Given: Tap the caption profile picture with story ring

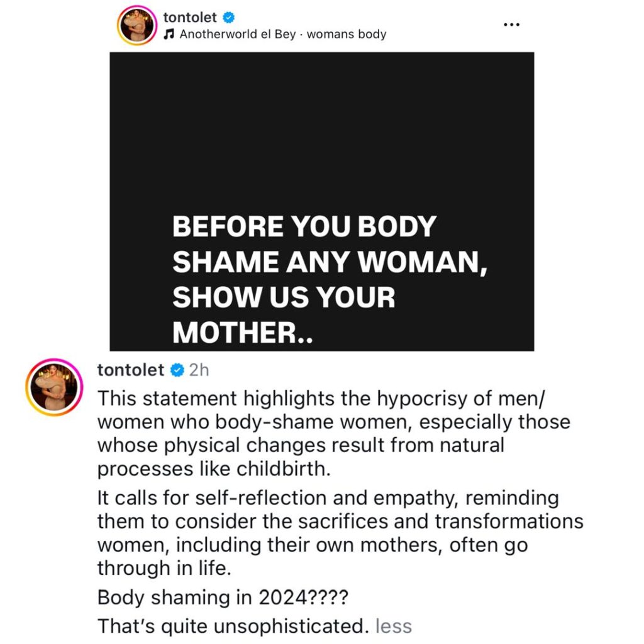Looking at the screenshot, I should point(55,387).
